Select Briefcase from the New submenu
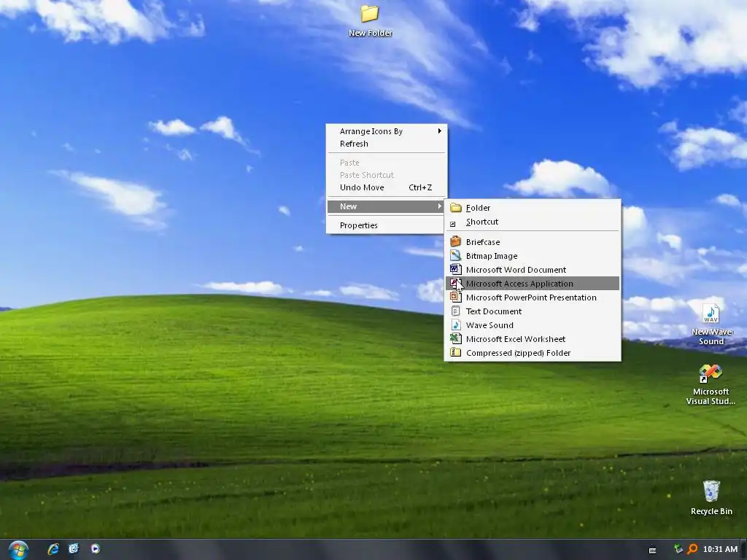 tap(533, 242)
